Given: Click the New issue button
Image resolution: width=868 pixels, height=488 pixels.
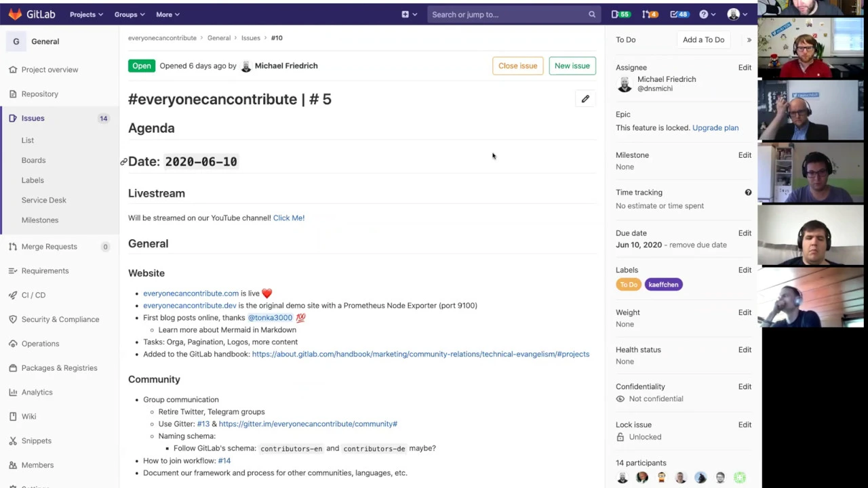Looking at the screenshot, I should 572,66.
